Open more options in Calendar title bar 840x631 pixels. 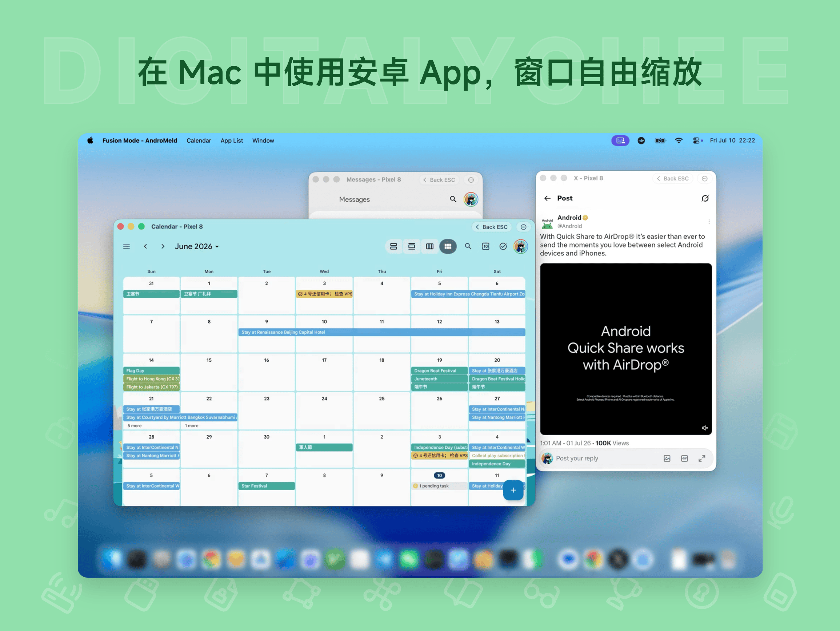(x=524, y=227)
